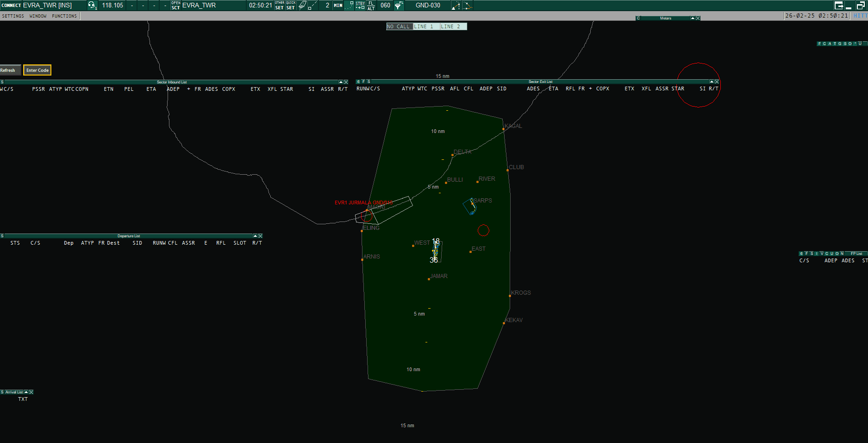Toggle the MIN separation button
This screenshot has width=868, height=443.
click(x=338, y=5)
